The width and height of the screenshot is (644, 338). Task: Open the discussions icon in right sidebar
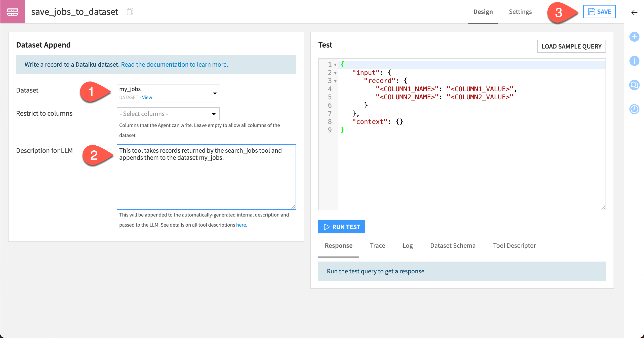[634, 85]
